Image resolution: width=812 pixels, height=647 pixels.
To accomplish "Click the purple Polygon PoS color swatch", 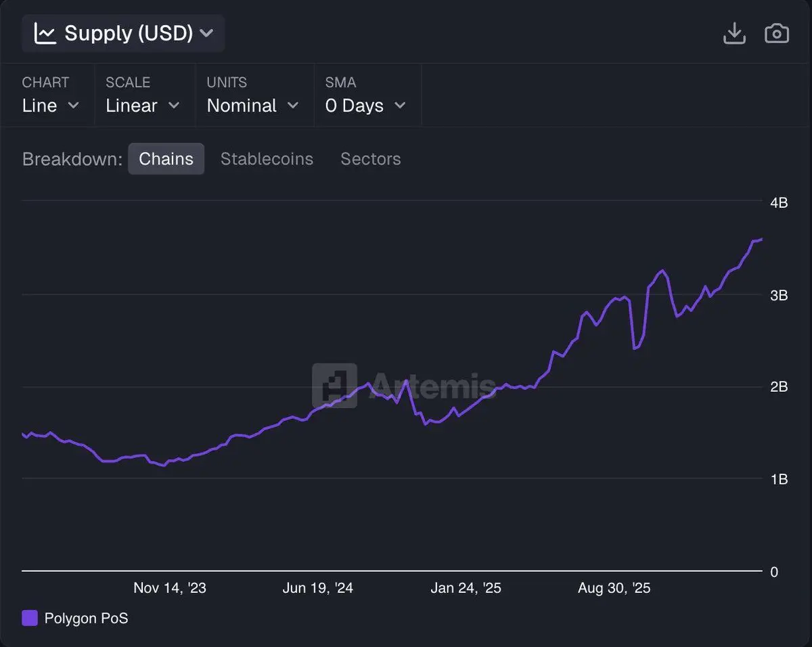I will (30, 618).
